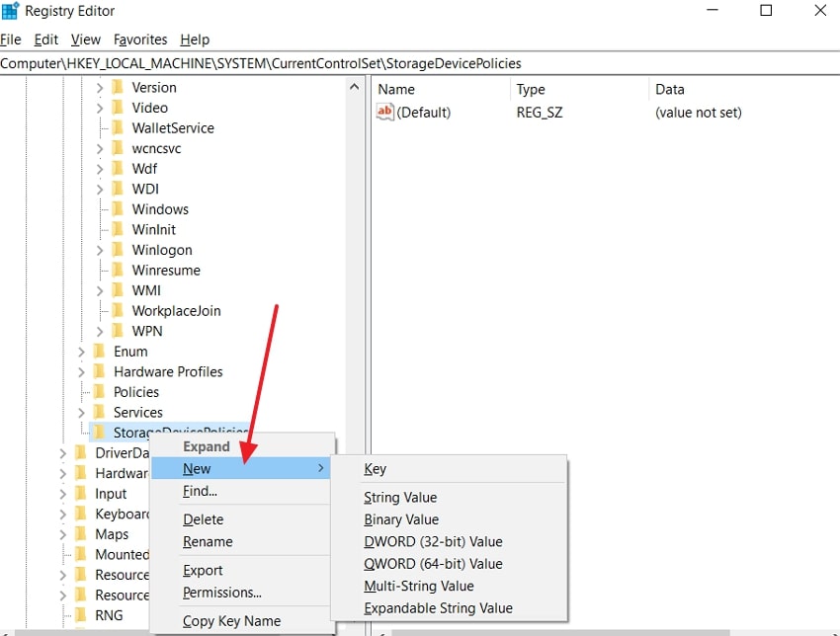Click the (Default) string value icon
Screen dimensions: 840x636
384,112
